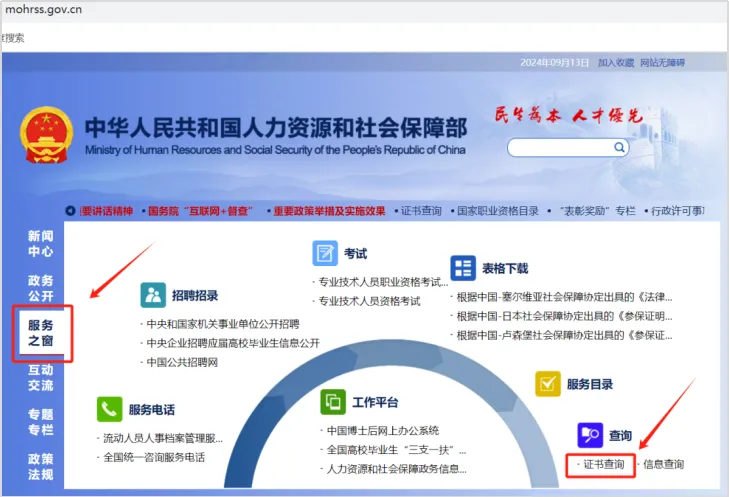Click the ticker left arrow icon
This screenshot has width=729, height=497.
coord(70,211)
